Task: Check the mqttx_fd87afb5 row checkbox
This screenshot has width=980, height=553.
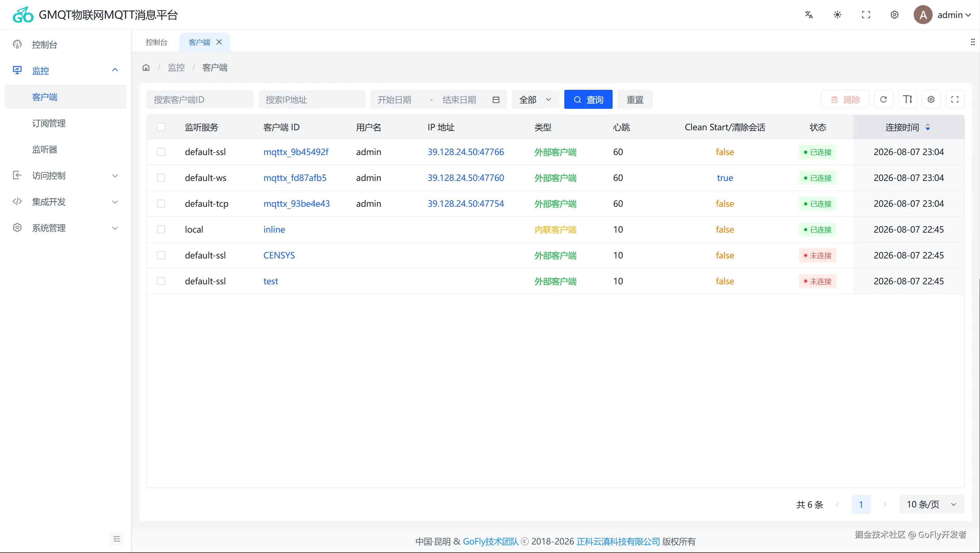Action: tap(161, 178)
